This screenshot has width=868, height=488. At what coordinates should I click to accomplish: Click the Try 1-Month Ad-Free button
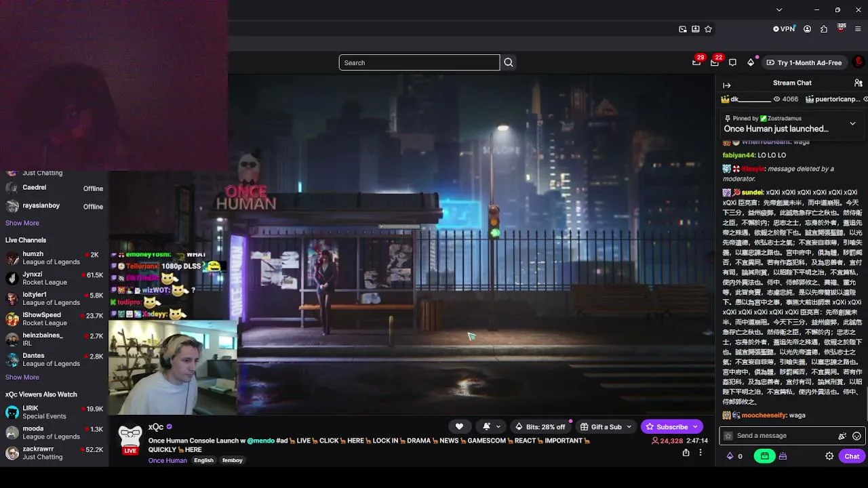[x=804, y=62]
